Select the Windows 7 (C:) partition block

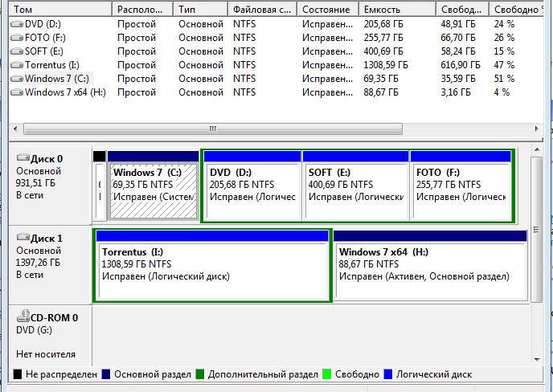click(x=153, y=190)
